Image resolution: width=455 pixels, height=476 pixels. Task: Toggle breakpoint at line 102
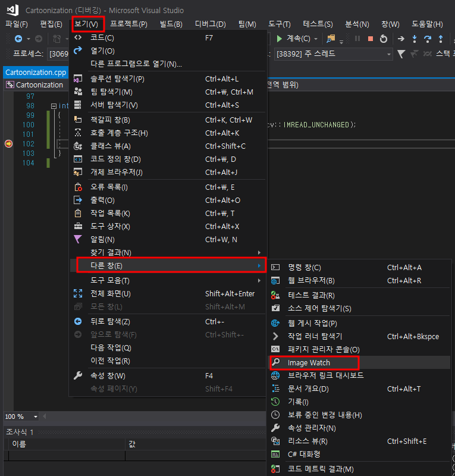(8, 143)
